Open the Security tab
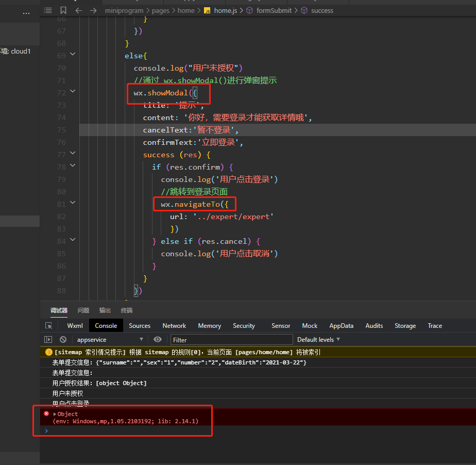 244,326
